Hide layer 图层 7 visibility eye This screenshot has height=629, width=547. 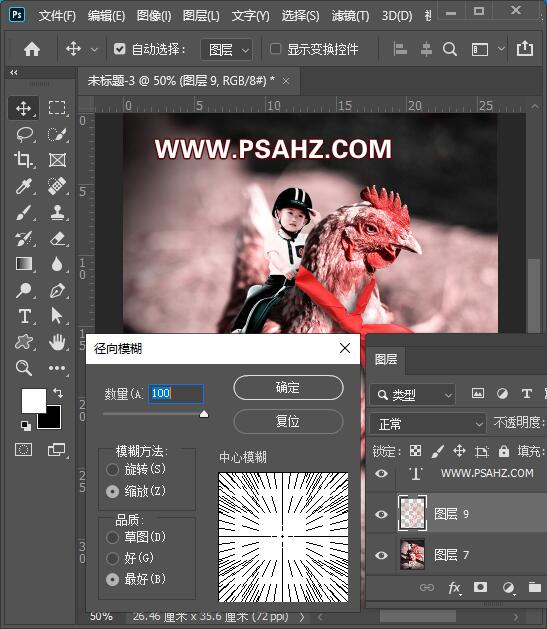[x=381, y=555]
